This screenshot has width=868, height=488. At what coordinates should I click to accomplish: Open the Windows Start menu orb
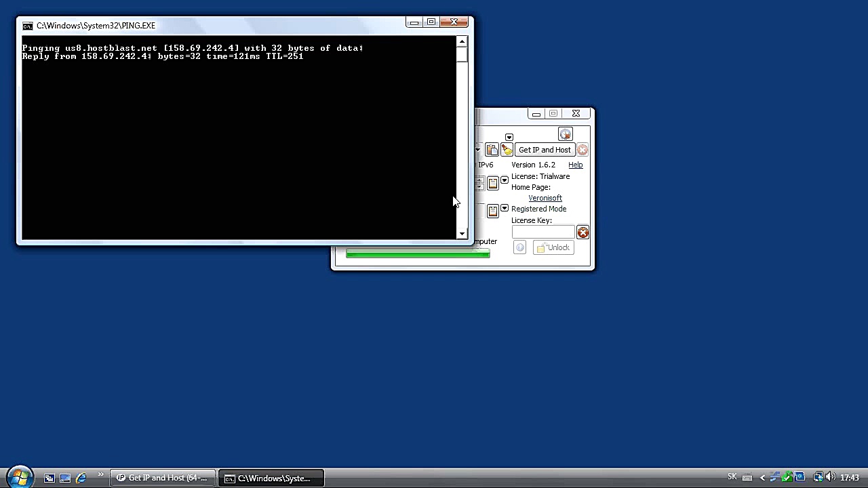tap(19, 476)
